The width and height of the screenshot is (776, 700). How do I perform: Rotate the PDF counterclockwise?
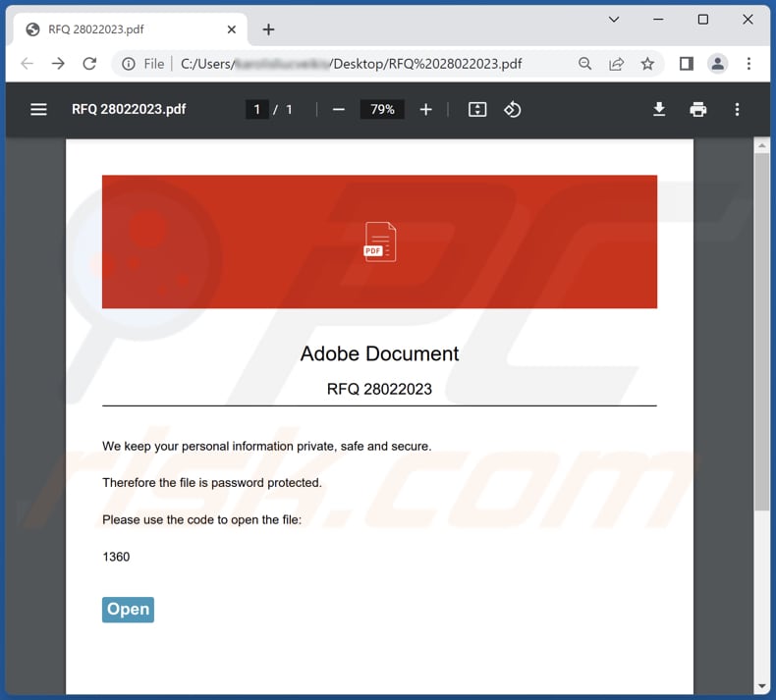point(512,109)
